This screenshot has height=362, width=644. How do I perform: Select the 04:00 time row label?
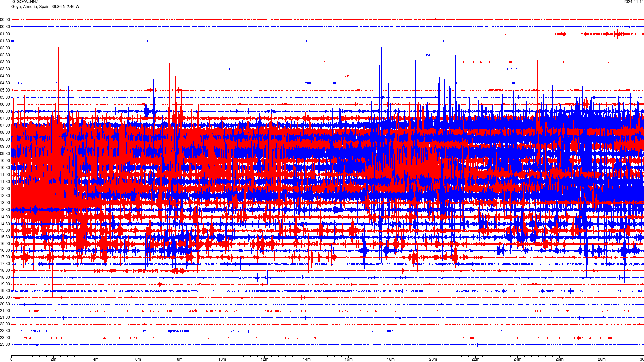(x=5, y=76)
